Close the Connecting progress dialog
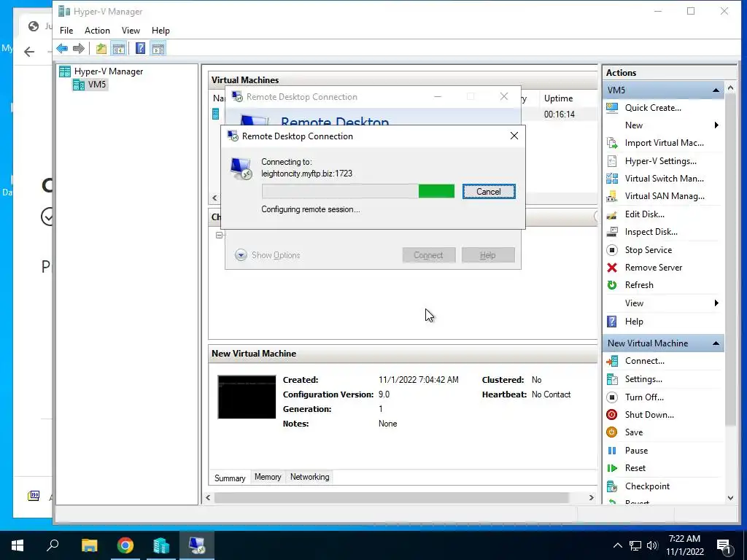Screen dimensions: 747x560 point(514,136)
